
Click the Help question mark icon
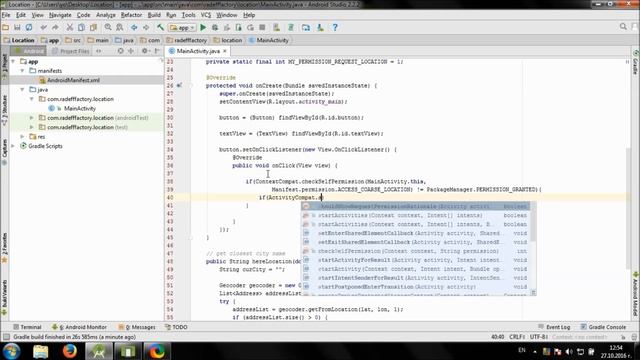click(335, 27)
